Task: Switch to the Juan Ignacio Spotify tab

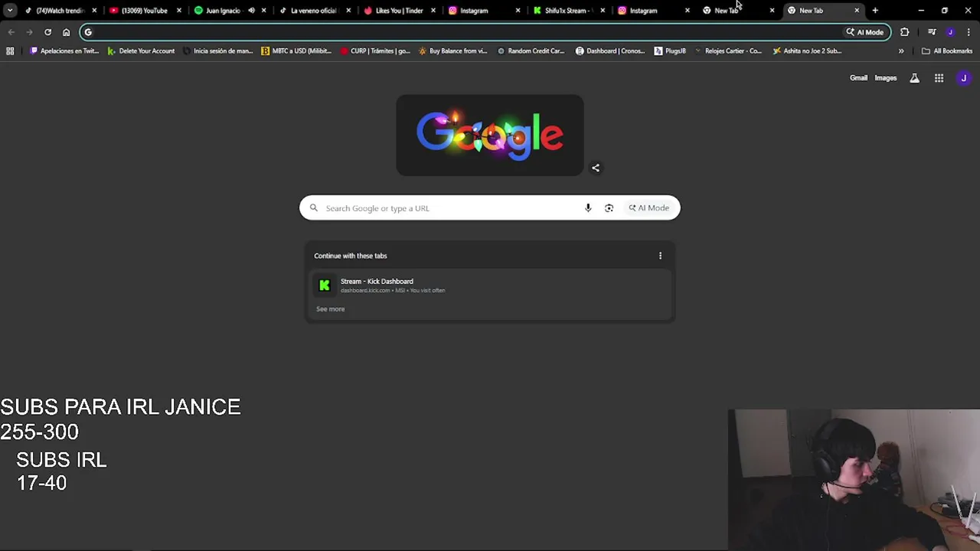Action: [223, 11]
